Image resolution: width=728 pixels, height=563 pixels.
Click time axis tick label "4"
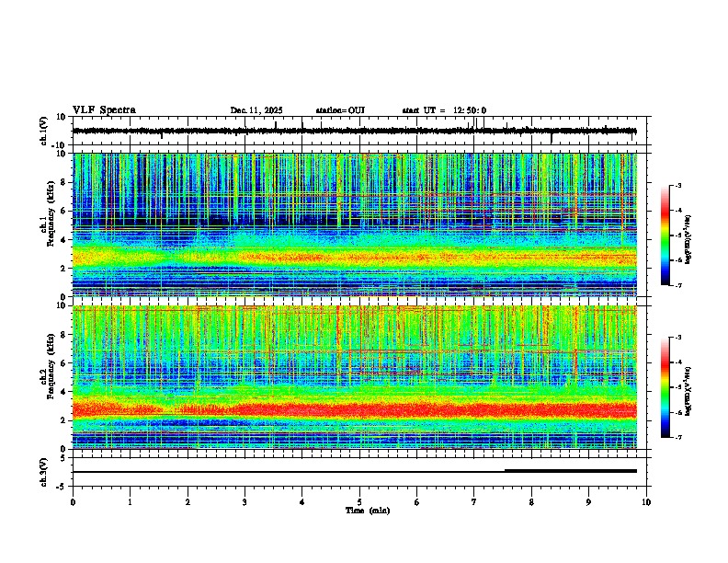point(302,502)
